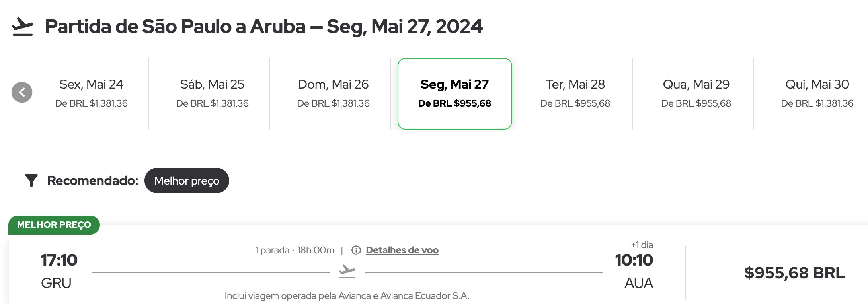
Task: Select the $955,68 BRL fare price
Action: pos(794,273)
